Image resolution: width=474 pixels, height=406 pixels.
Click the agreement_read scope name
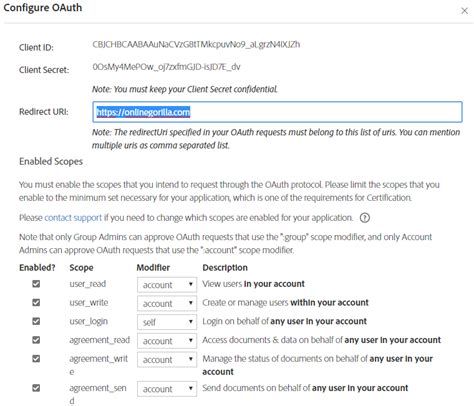100,340
